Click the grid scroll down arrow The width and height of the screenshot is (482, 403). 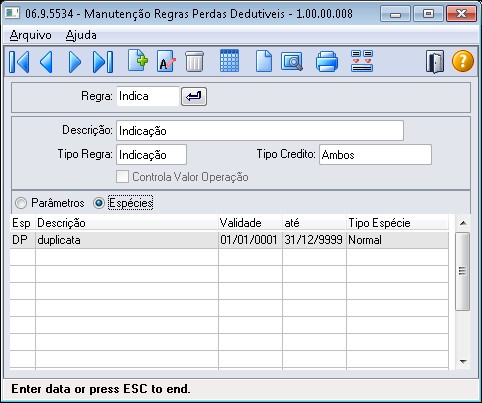[x=463, y=362]
